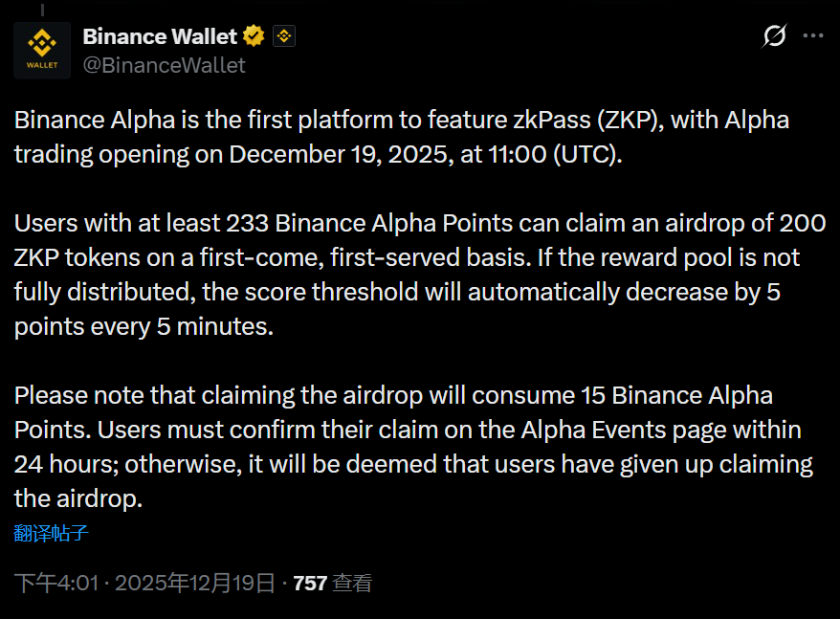
Task: Open Grok explanation for this post
Action: click(774, 36)
